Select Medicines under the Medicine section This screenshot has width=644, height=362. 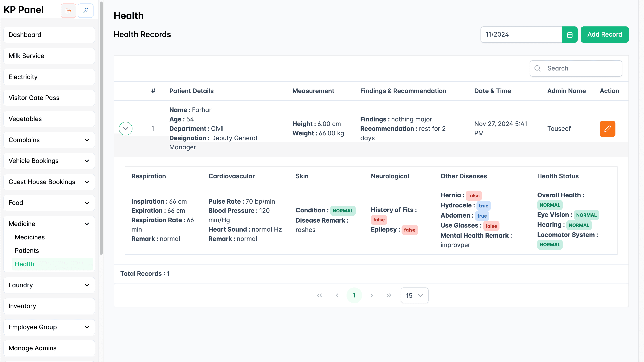[x=30, y=237]
